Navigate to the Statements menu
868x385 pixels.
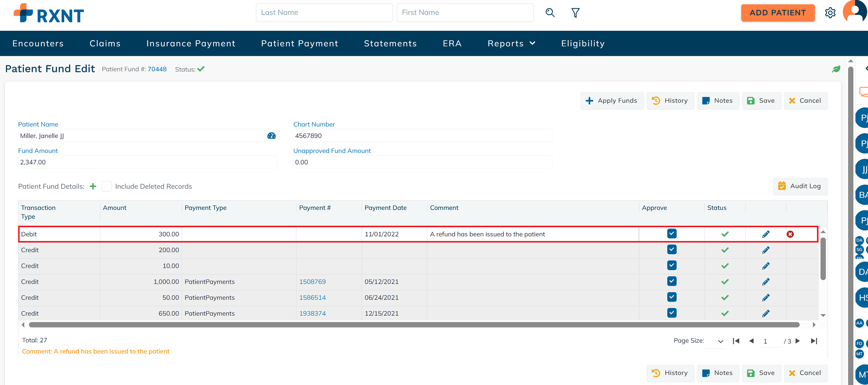[390, 43]
